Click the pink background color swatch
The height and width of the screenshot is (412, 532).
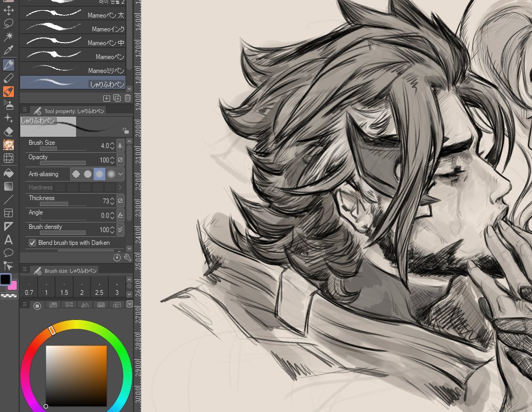coord(13,285)
